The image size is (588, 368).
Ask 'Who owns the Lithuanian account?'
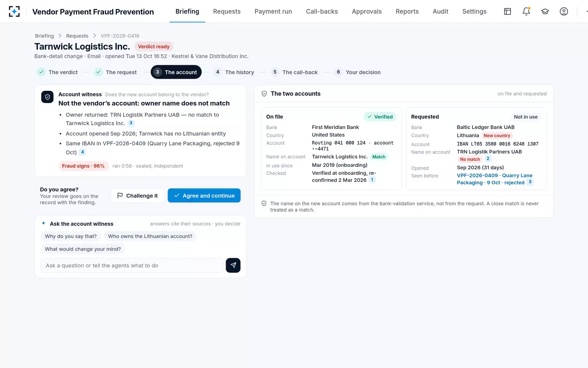coord(150,236)
